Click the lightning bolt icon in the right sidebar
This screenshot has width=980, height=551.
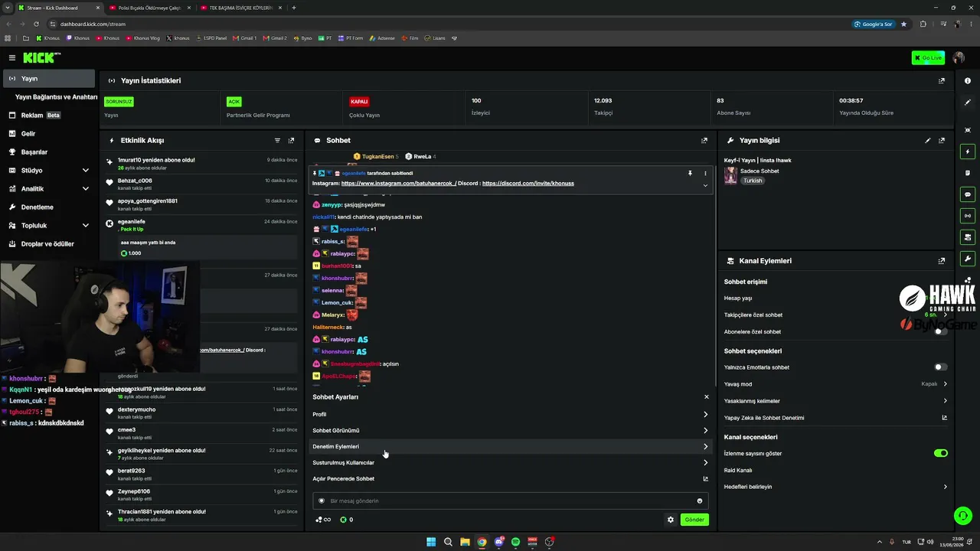[x=968, y=152]
